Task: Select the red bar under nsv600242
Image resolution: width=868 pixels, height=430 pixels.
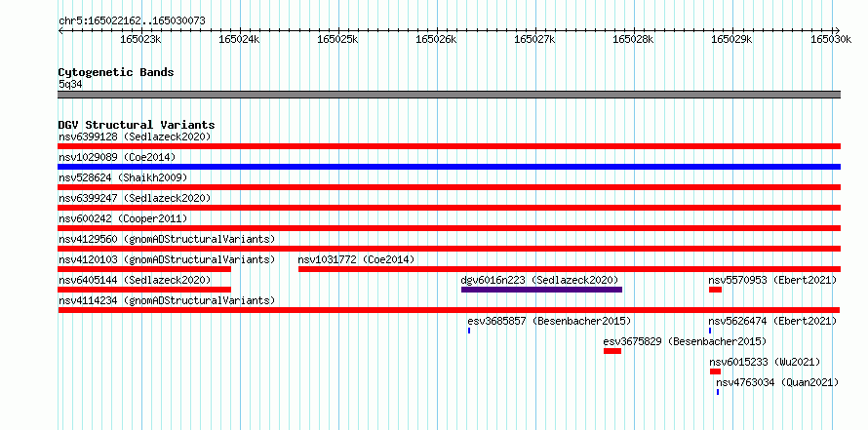Action: click(449, 228)
